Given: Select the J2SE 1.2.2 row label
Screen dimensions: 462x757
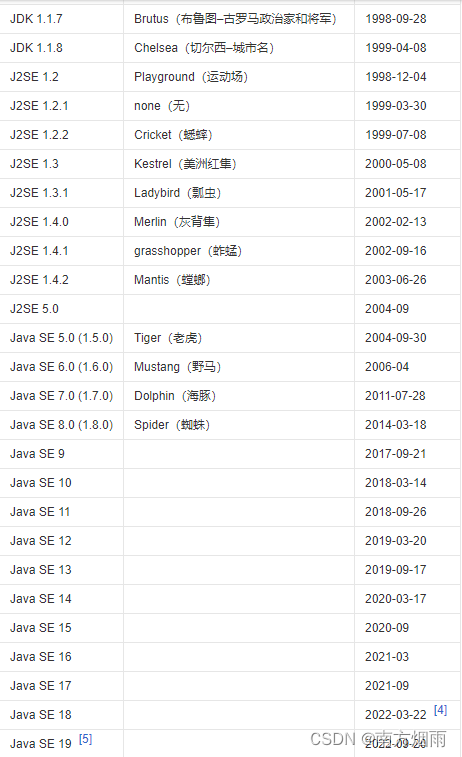Looking at the screenshot, I should (x=40, y=135).
